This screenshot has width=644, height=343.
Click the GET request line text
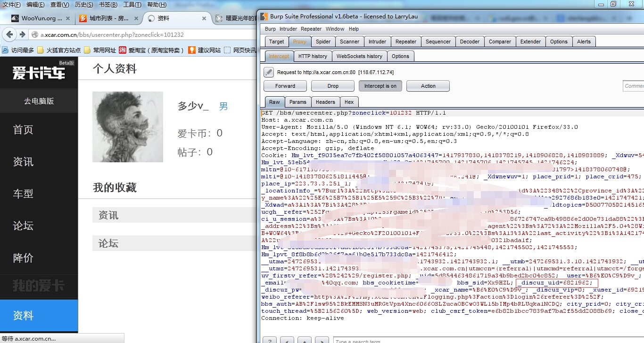point(354,113)
